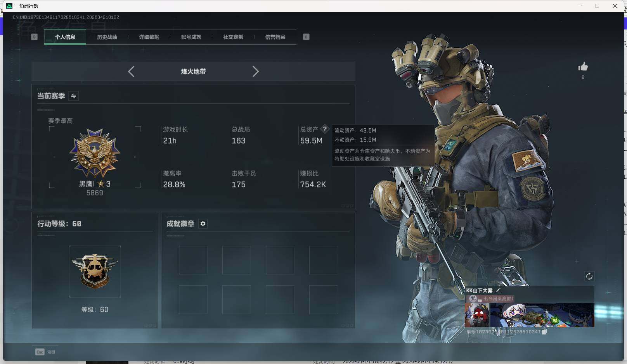Viewport: 627px width, 364px height.
Task: Open the 个人信息 tab
Action: pyautogui.click(x=65, y=37)
